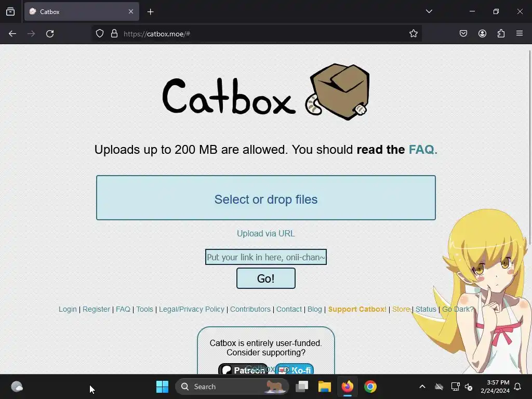Save page to Pocket
The width and height of the screenshot is (532, 399).
coord(463,34)
